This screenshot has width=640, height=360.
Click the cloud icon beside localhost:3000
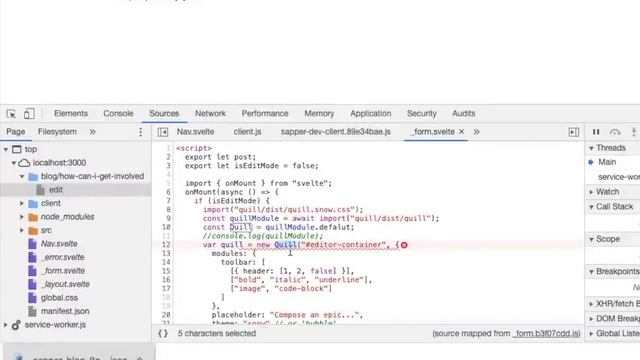24,163
